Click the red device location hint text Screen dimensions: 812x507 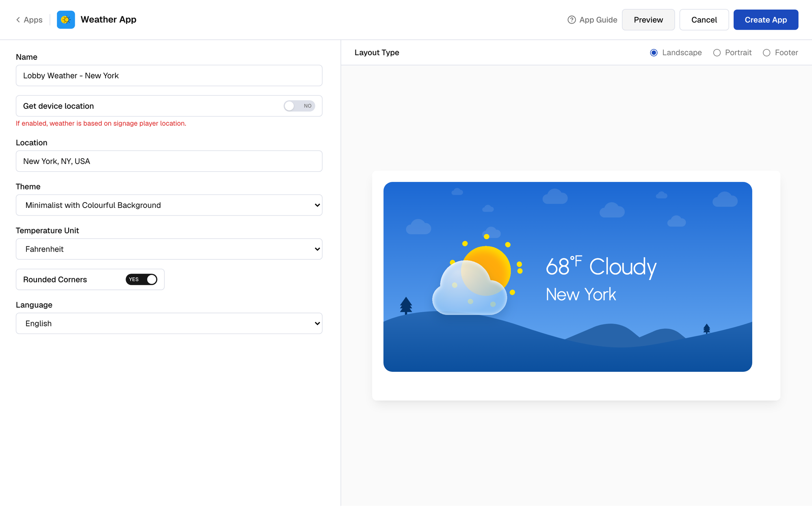(x=101, y=123)
